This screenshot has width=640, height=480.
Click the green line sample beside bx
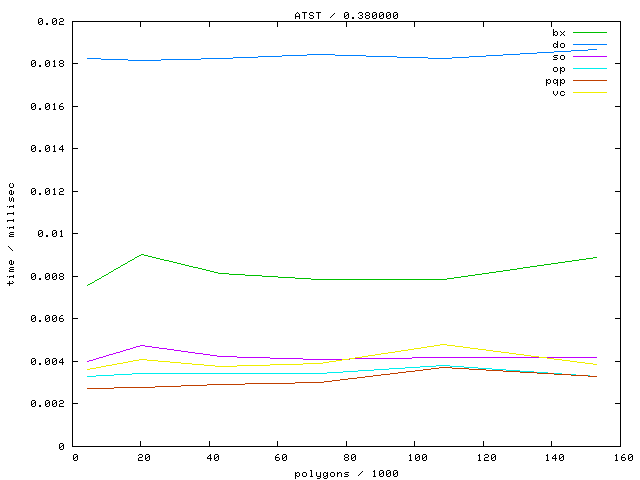(x=590, y=33)
